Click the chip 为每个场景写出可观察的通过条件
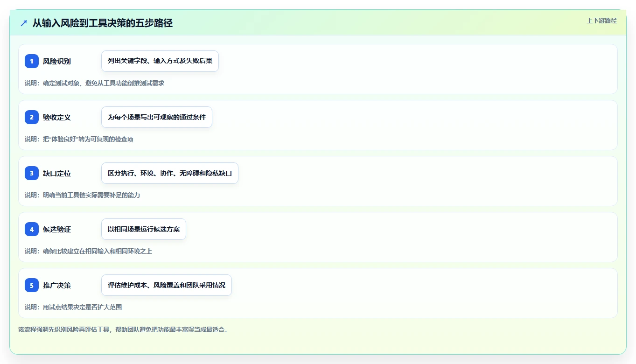Viewport: 636px width, 364px height. point(157,117)
